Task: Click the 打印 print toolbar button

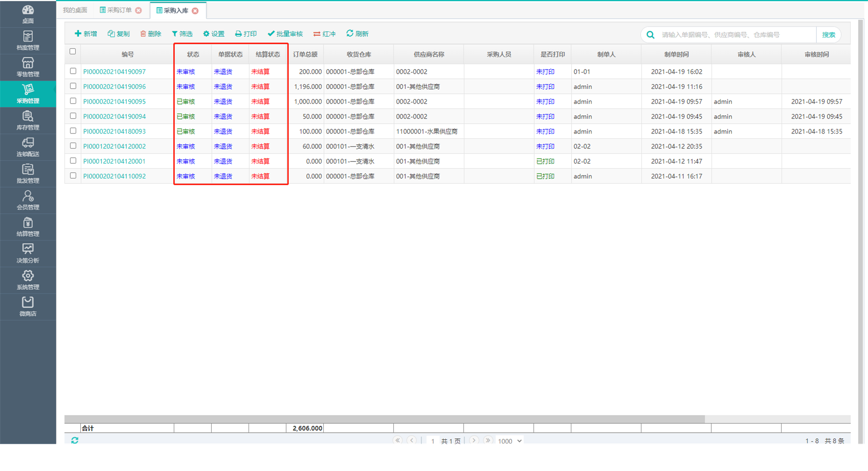Action: (246, 34)
